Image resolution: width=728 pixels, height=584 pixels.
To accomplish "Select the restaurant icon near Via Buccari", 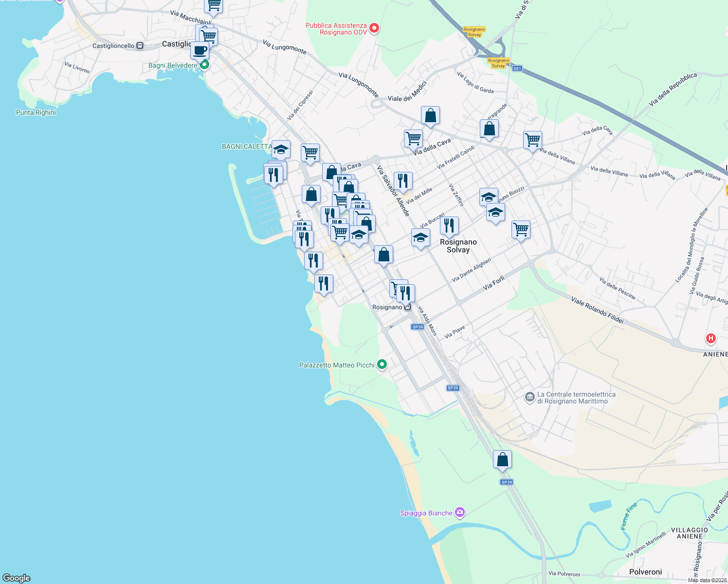I will pos(449,224).
